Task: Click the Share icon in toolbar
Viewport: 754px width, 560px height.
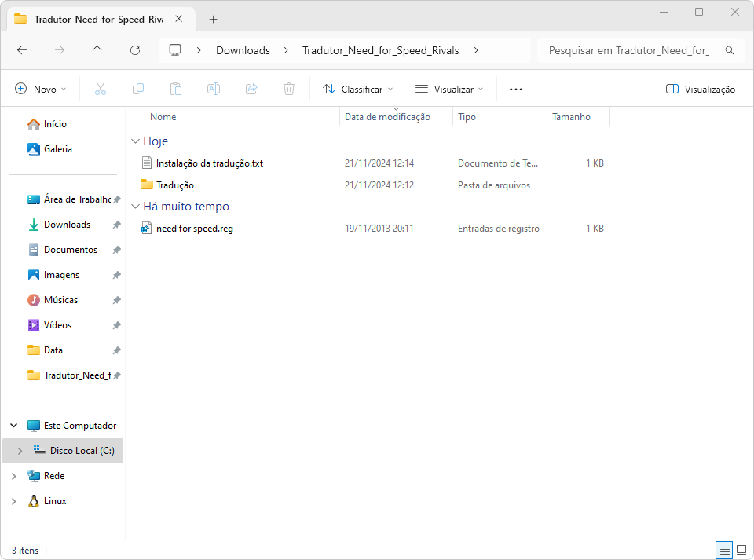Action: tap(251, 89)
